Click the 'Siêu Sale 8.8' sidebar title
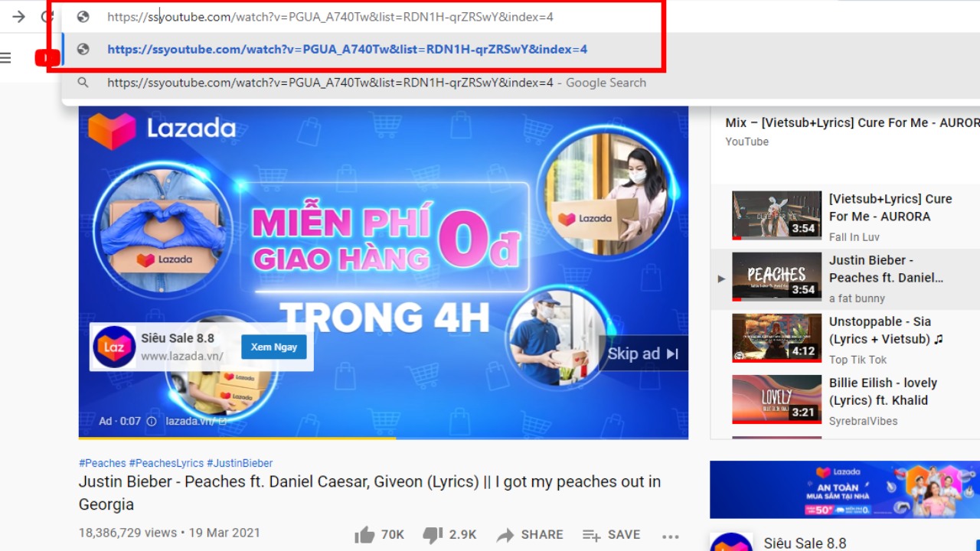980x551 pixels. point(805,543)
